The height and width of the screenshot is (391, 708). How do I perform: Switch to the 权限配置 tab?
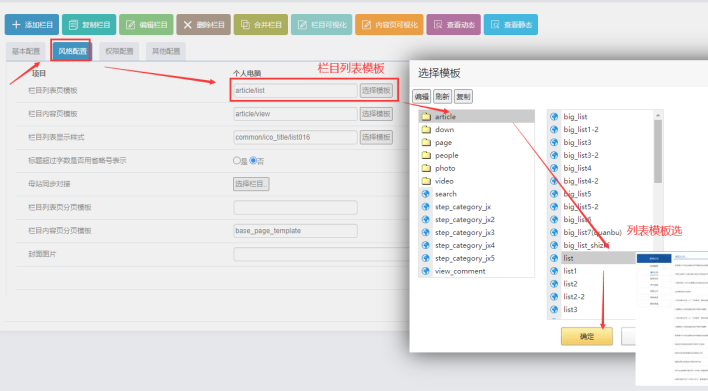(119, 51)
